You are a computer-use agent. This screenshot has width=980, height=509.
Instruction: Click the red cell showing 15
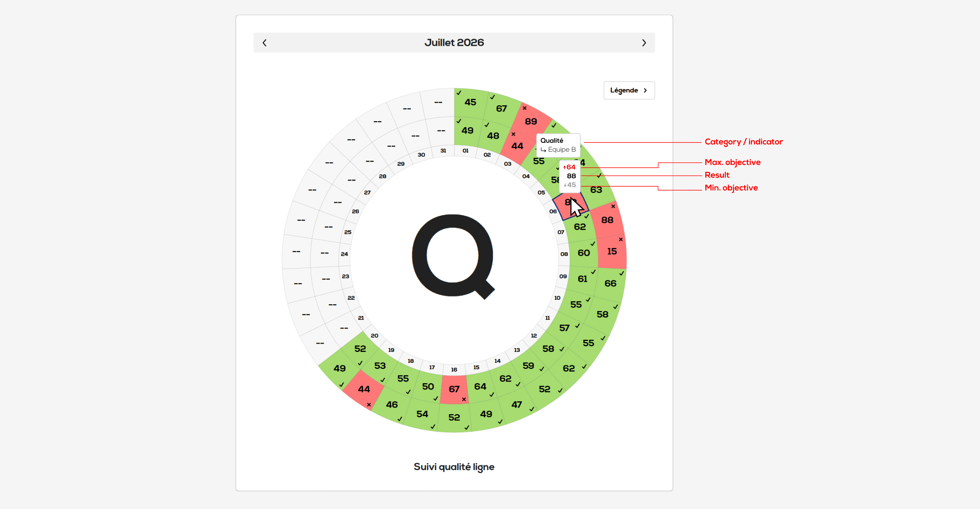point(612,251)
